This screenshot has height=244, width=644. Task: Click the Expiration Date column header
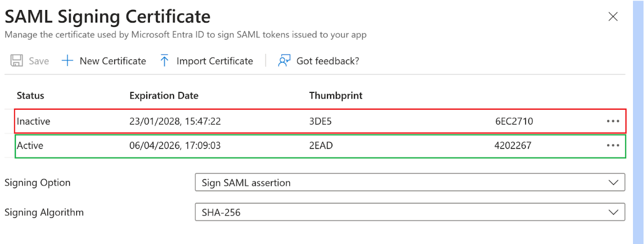pos(164,96)
